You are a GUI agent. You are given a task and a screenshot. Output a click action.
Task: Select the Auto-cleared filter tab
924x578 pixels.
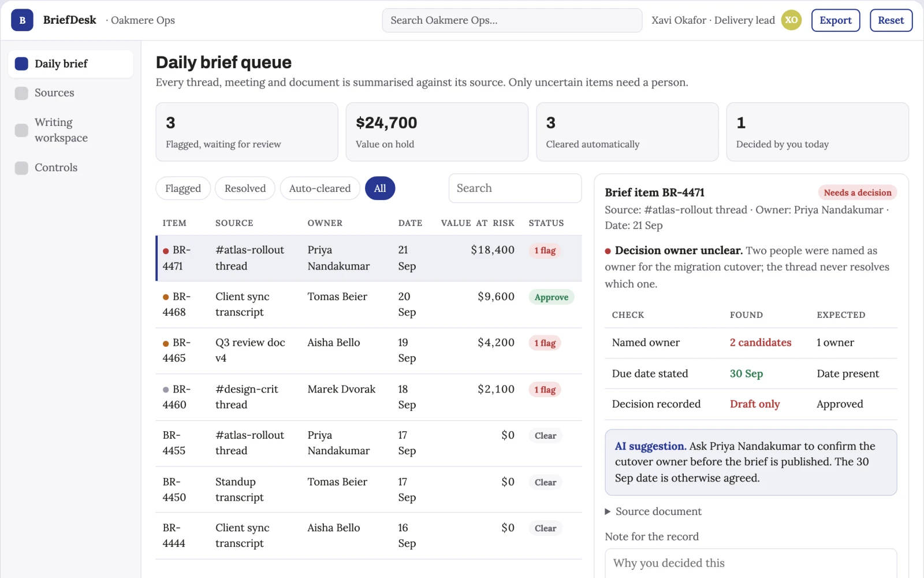pos(320,188)
